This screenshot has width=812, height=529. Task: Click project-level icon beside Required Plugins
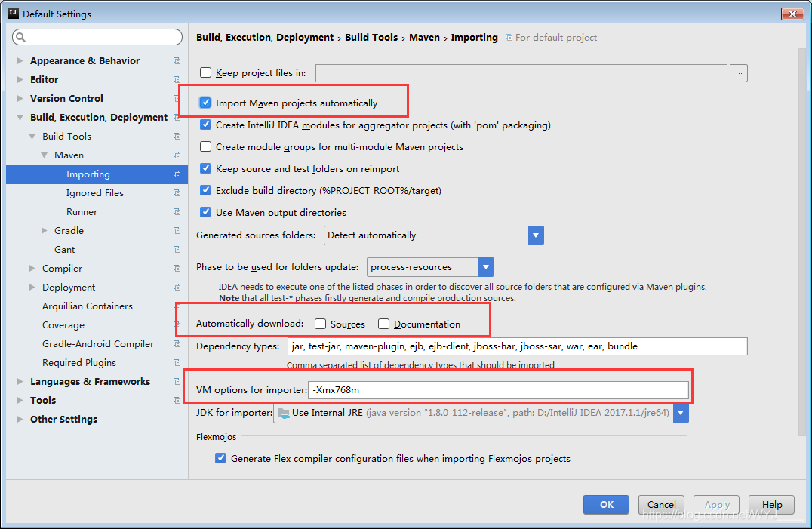tap(177, 364)
